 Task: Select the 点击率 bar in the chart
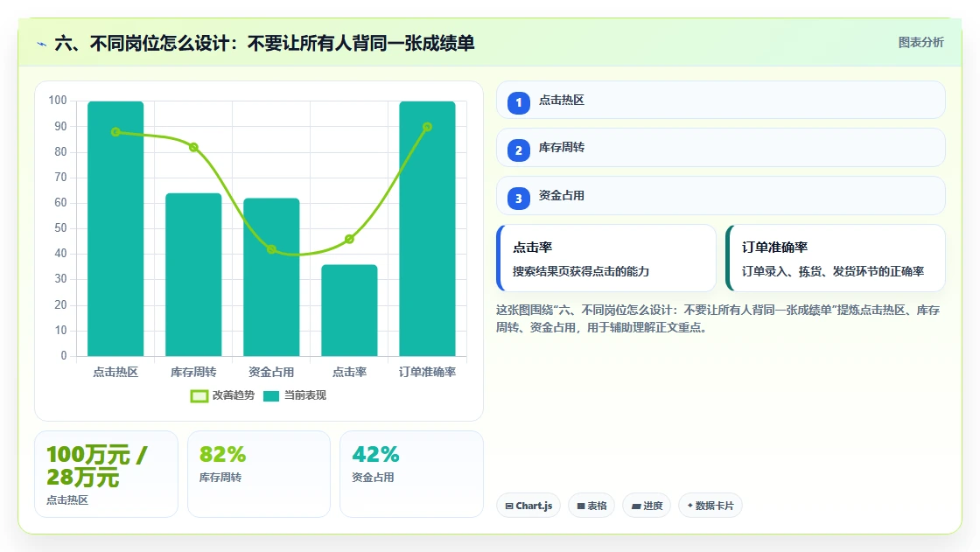(349, 310)
